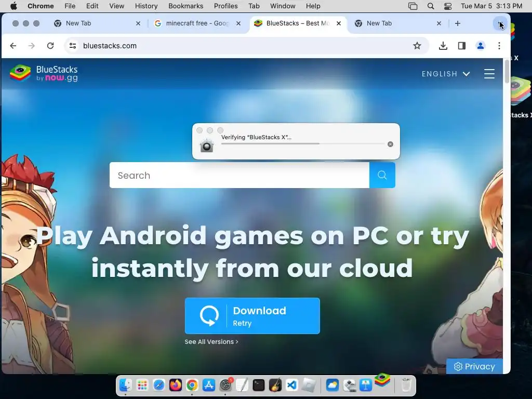This screenshot has width=532, height=399.
Task: Open the History menu
Action: click(146, 6)
